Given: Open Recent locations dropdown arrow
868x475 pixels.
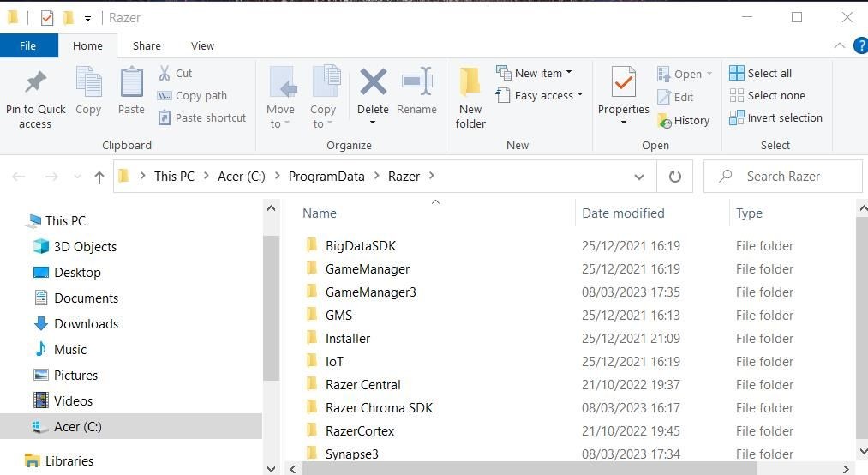Looking at the screenshot, I should click(77, 177).
